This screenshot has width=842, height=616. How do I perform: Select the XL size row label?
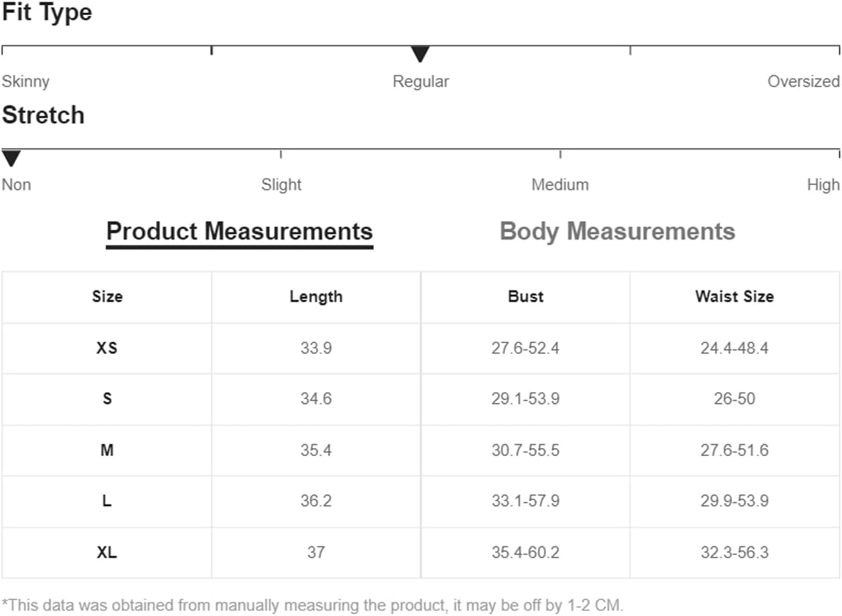(x=107, y=553)
